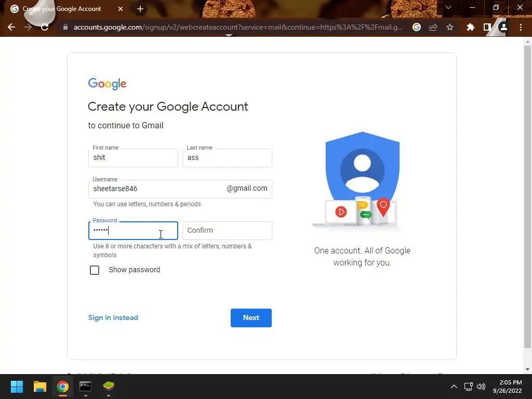Restore down the Chrome window
This screenshot has width=532, height=399.
[496, 7]
